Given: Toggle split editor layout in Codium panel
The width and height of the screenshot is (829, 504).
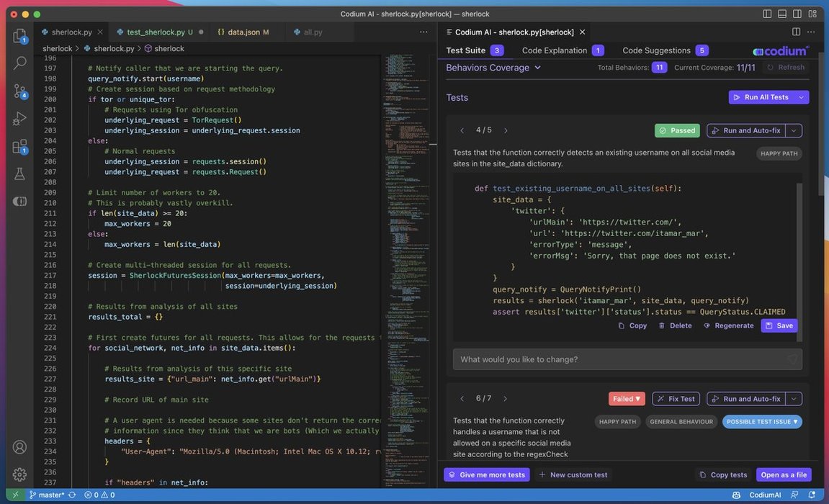Looking at the screenshot, I should coord(796,32).
